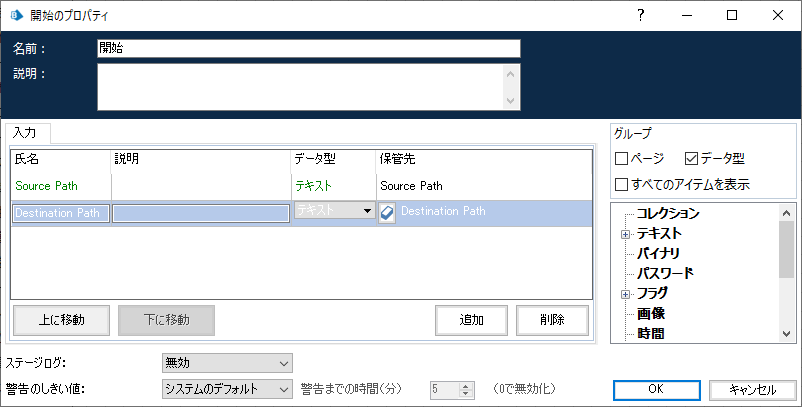Select the Source Path row name
802x407 pixels.
47,186
